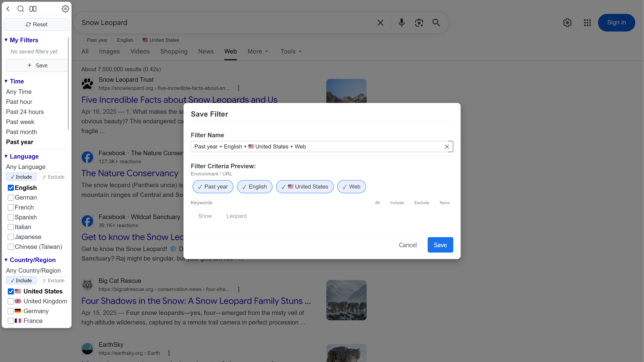Screen dimensions: 644x362
Task: Check the United Kingdom country checkbox
Action: pos(11,301)
